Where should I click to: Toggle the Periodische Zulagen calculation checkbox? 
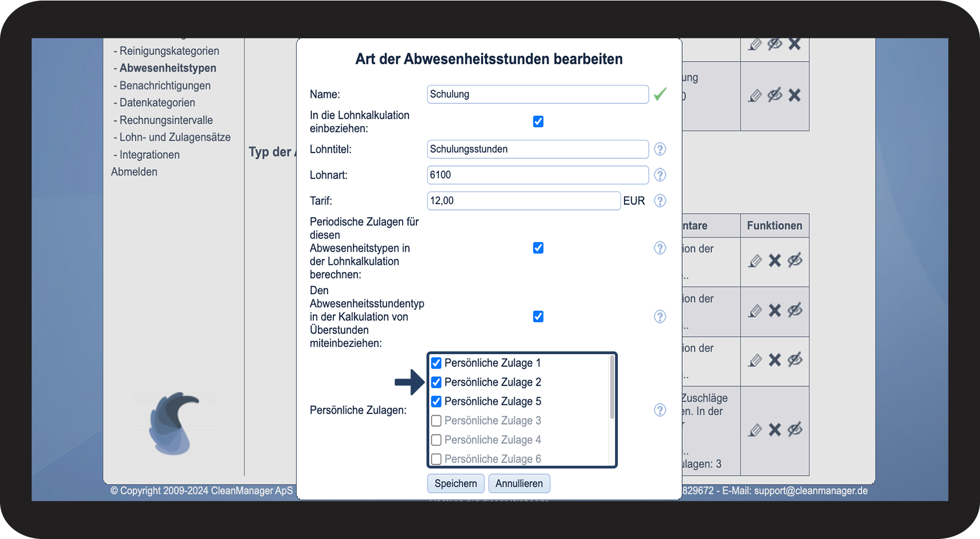(x=538, y=248)
